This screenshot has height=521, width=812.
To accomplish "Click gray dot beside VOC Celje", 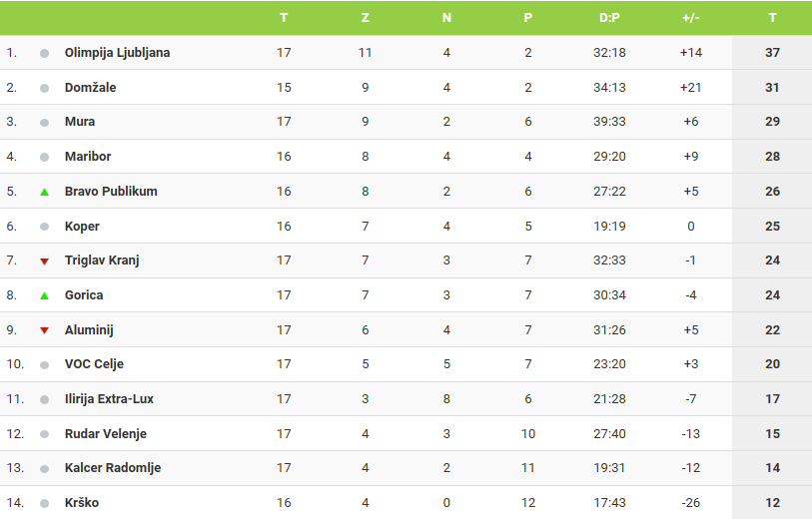I will click(45, 365).
